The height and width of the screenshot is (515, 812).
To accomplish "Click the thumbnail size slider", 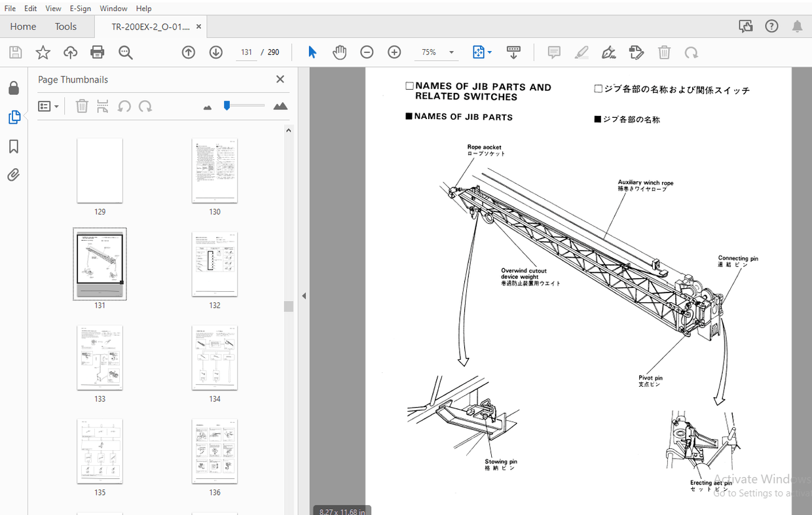I will (244, 105).
